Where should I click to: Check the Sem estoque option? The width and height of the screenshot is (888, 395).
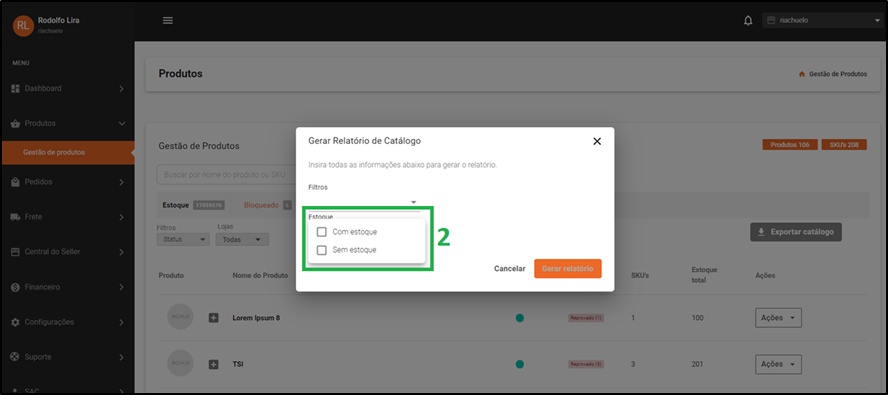322,250
